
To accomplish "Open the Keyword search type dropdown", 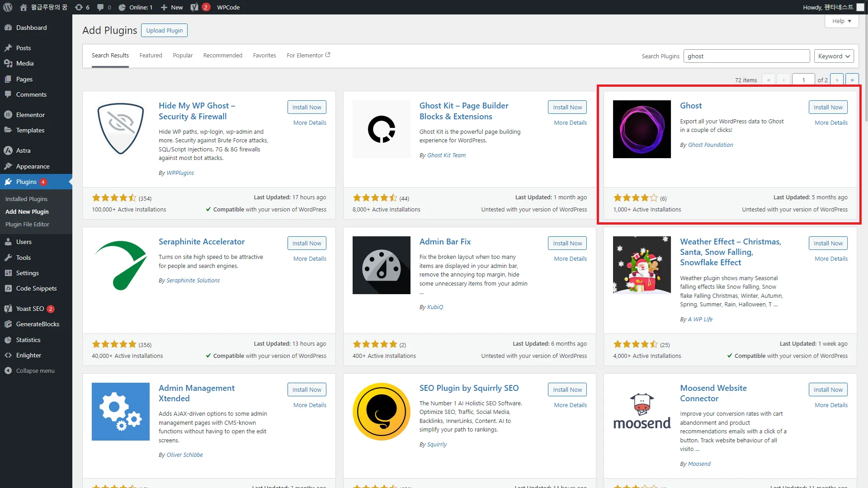I will 833,56.
